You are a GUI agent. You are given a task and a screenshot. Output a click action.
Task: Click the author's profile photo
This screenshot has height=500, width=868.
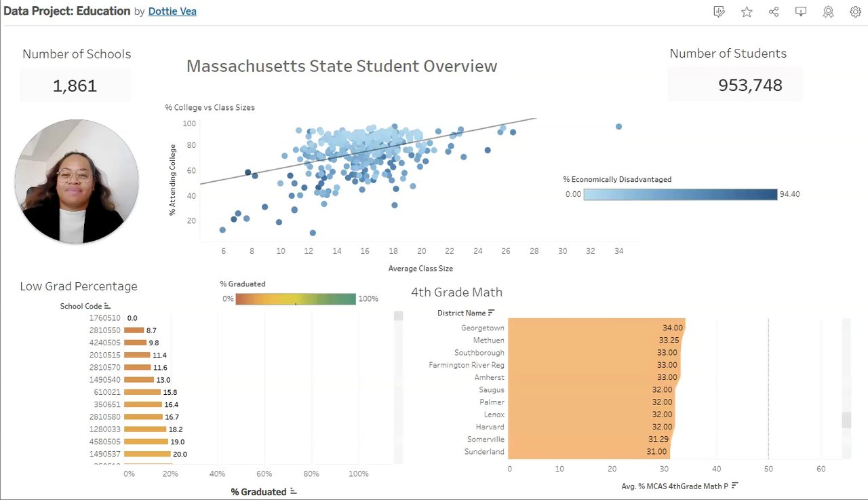(x=77, y=182)
